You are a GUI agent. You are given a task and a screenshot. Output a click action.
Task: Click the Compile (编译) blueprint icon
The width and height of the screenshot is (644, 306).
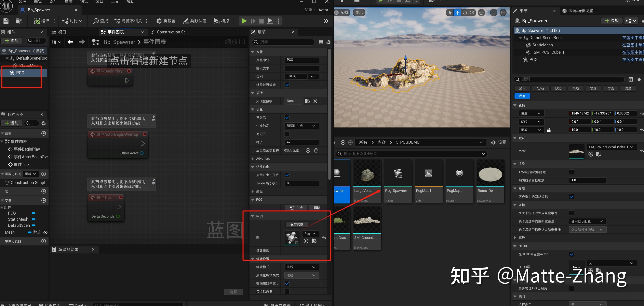point(37,21)
